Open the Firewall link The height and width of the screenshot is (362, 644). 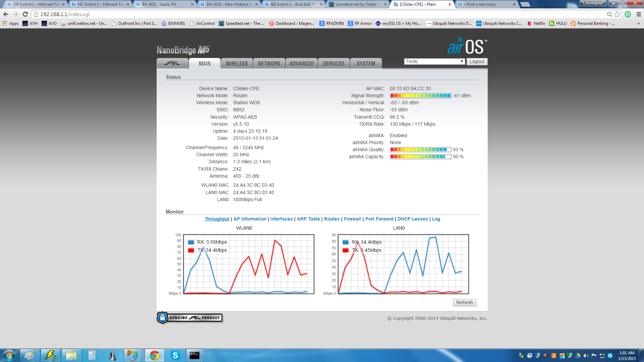(353, 219)
